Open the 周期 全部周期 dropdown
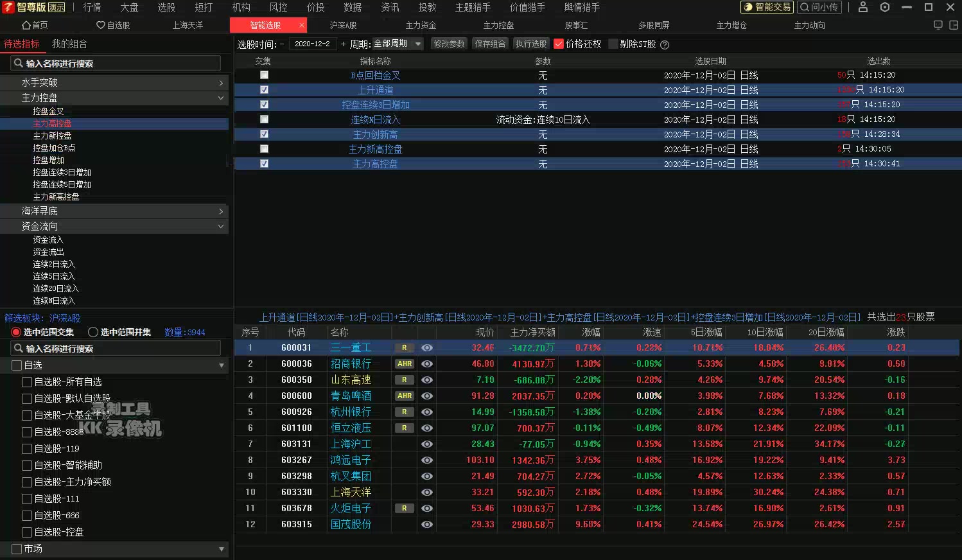Image resolution: width=962 pixels, height=560 pixels. point(398,44)
